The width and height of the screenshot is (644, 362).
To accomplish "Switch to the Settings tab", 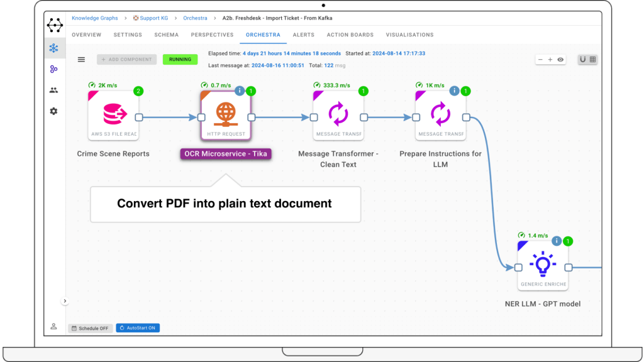I will pos(128,35).
